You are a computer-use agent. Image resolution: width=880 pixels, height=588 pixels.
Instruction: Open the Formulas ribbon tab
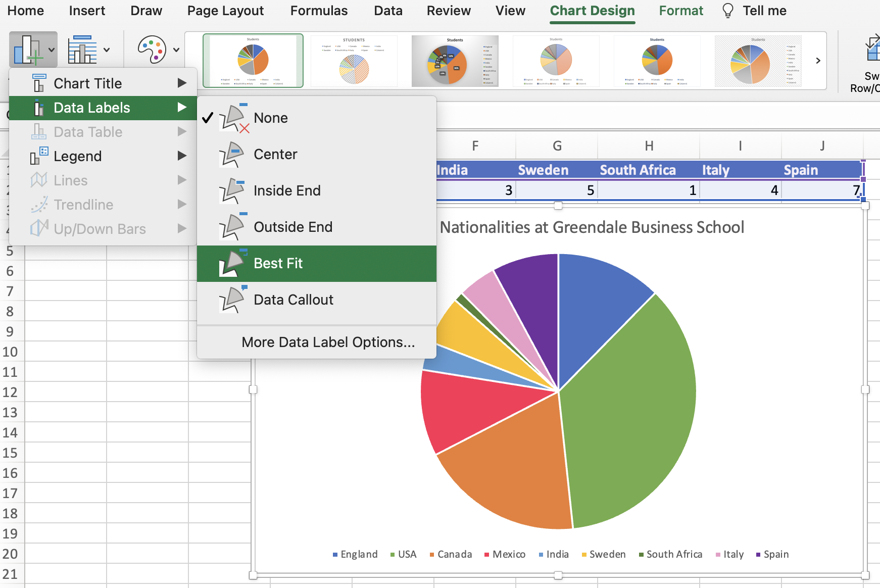318,10
